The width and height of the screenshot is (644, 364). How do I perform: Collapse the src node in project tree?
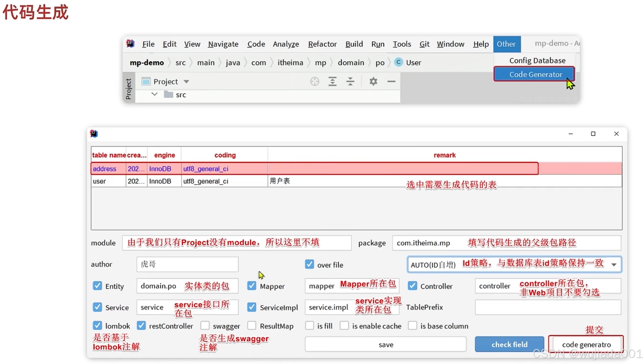click(x=154, y=94)
